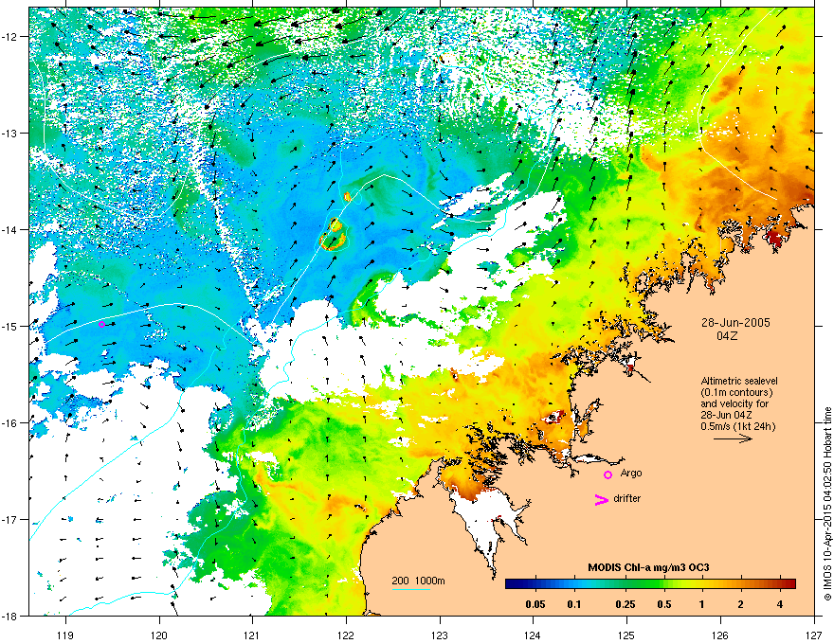Click the '0.5m/s (1kt 24h)' legend text
This screenshot has width=834, height=644.
pyautogui.click(x=738, y=426)
